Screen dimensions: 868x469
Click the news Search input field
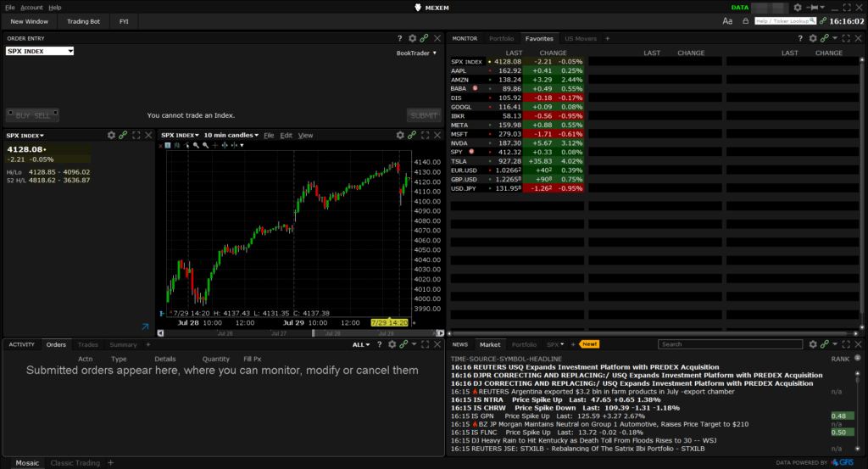pos(729,344)
